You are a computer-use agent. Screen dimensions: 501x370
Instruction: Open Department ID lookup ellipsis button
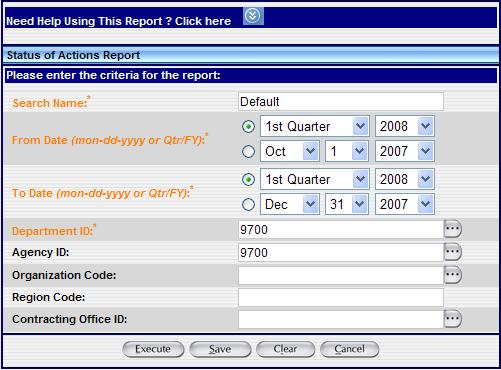pyautogui.click(x=453, y=229)
